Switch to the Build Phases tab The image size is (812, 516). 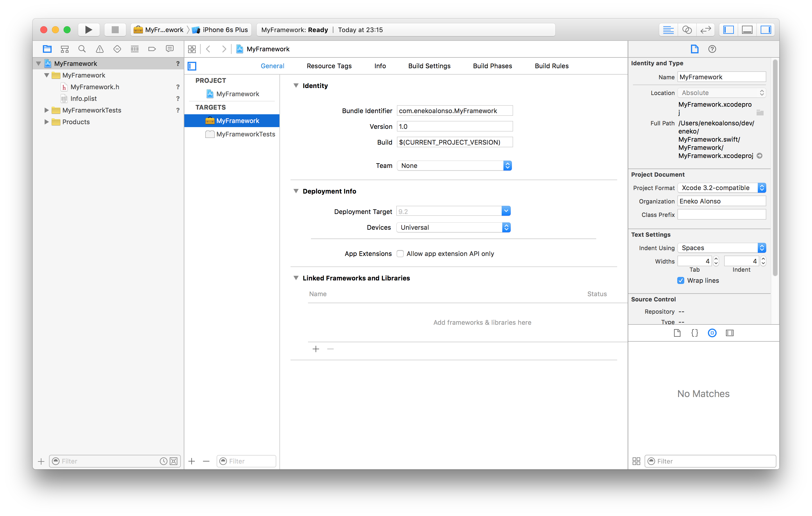(x=492, y=66)
